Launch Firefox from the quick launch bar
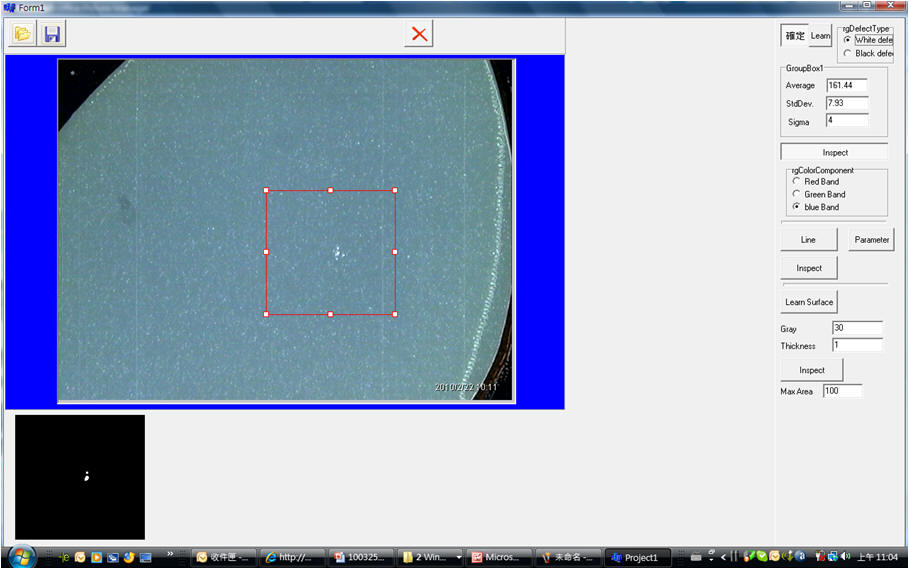 point(129,557)
